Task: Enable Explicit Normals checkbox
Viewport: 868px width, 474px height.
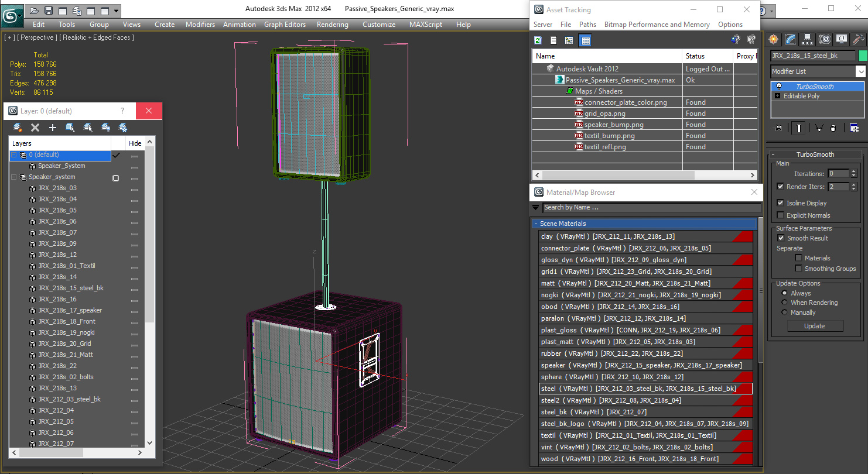Action: tap(780, 215)
